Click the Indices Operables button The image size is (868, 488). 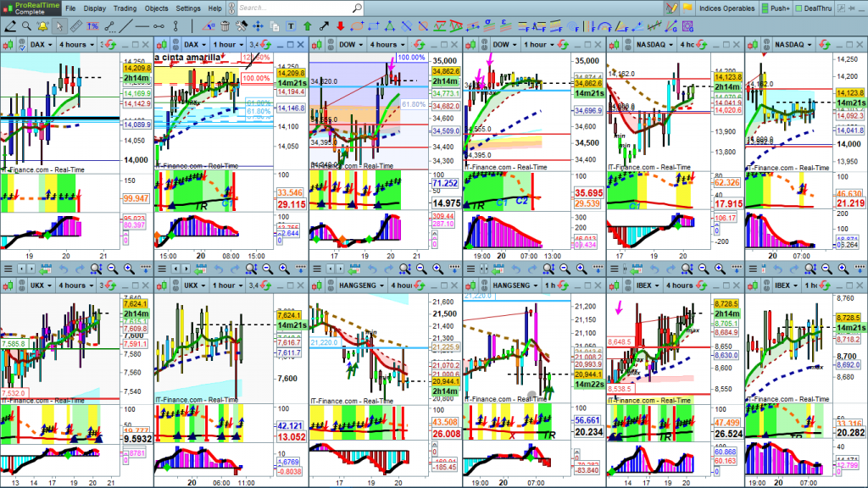(x=726, y=8)
